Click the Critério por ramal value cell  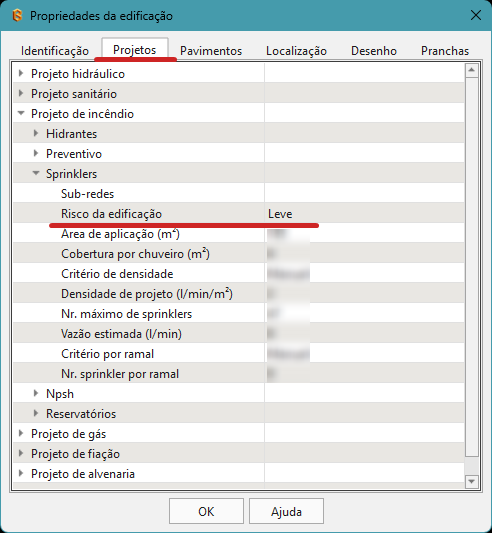tap(364, 354)
